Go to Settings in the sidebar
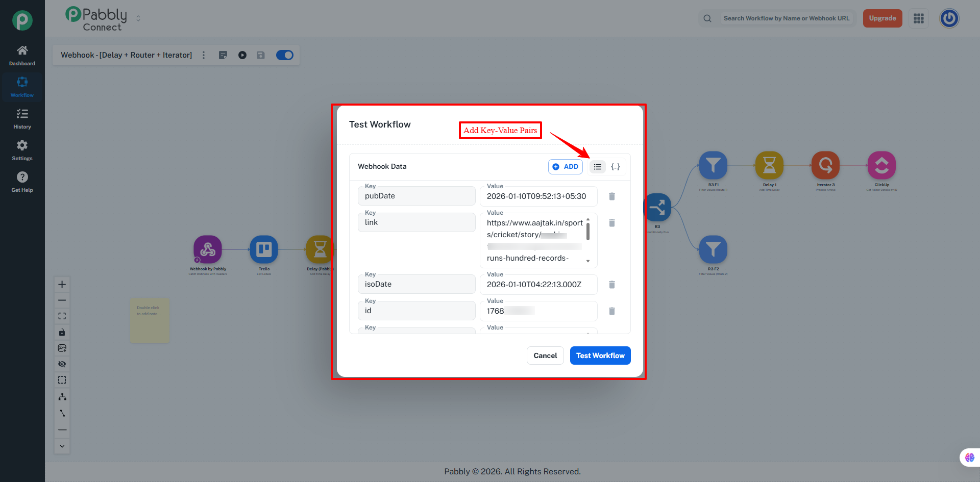The width and height of the screenshot is (980, 482). point(22,150)
